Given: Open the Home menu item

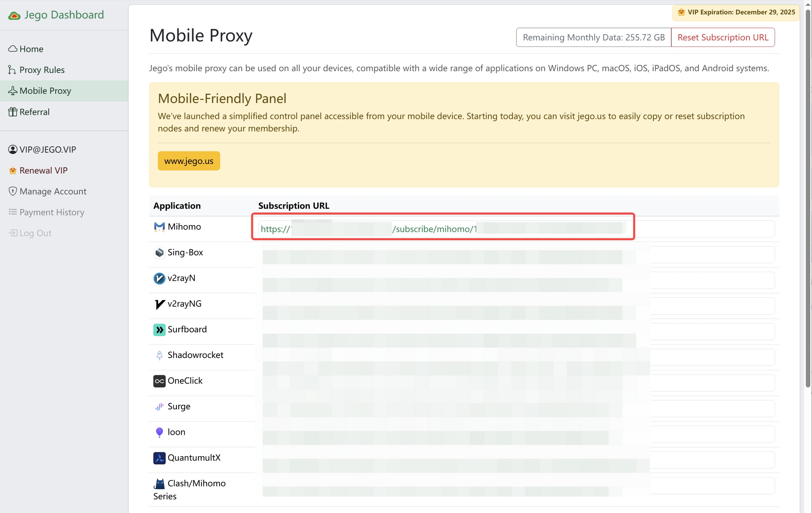Looking at the screenshot, I should 31,49.
